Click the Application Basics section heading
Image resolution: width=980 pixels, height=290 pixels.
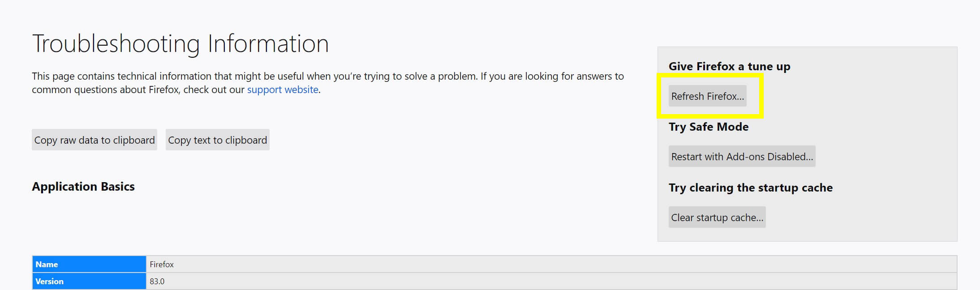click(x=83, y=187)
